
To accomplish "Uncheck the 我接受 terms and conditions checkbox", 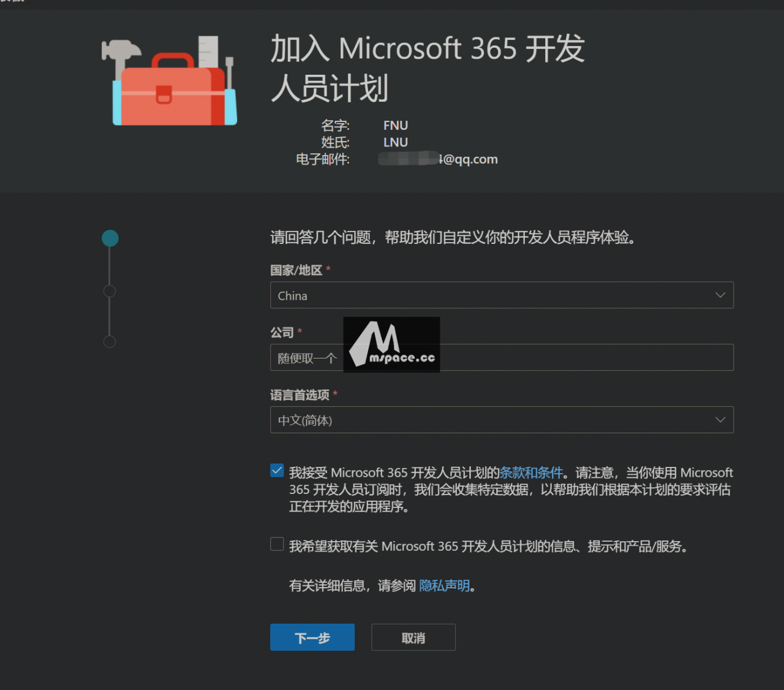I will 277,471.
